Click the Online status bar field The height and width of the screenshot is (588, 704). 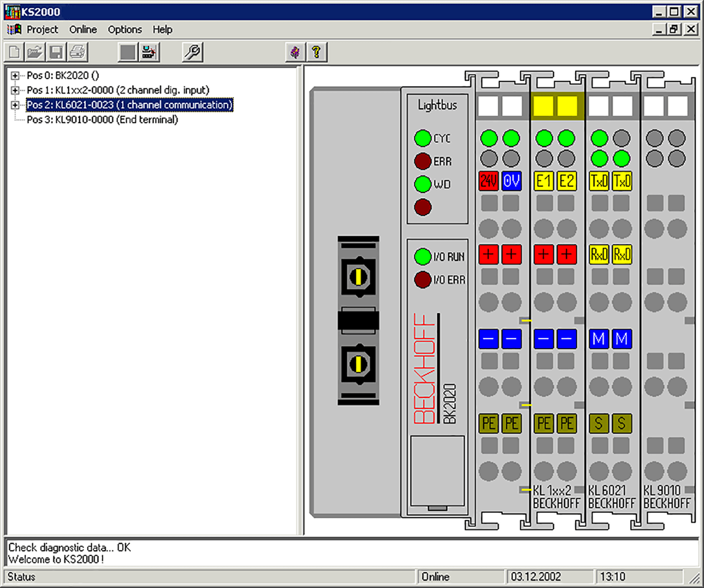tap(460, 576)
